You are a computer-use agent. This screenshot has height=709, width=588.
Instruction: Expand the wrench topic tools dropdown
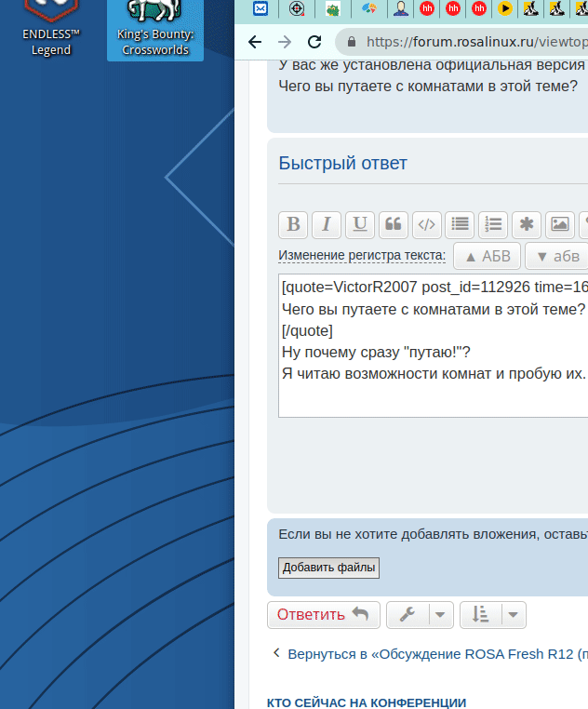pos(420,615)
